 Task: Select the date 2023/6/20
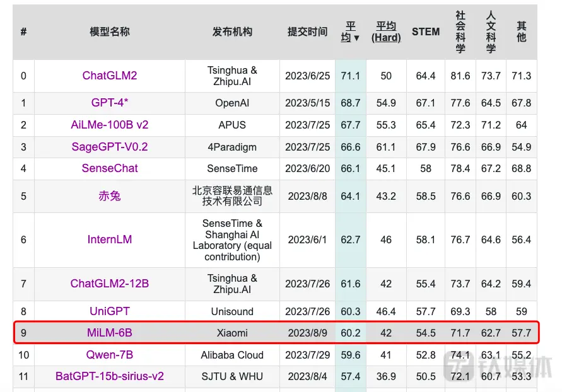click(x=307, y=169)
